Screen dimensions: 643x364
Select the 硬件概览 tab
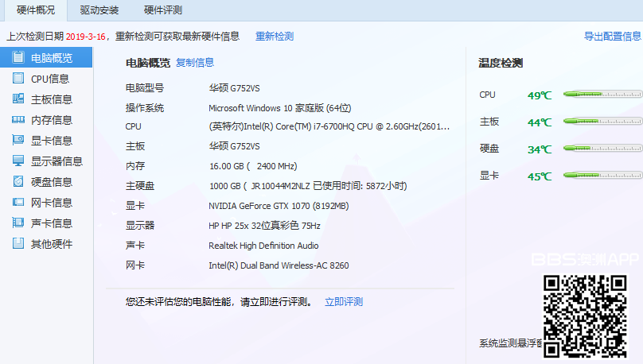35,10
